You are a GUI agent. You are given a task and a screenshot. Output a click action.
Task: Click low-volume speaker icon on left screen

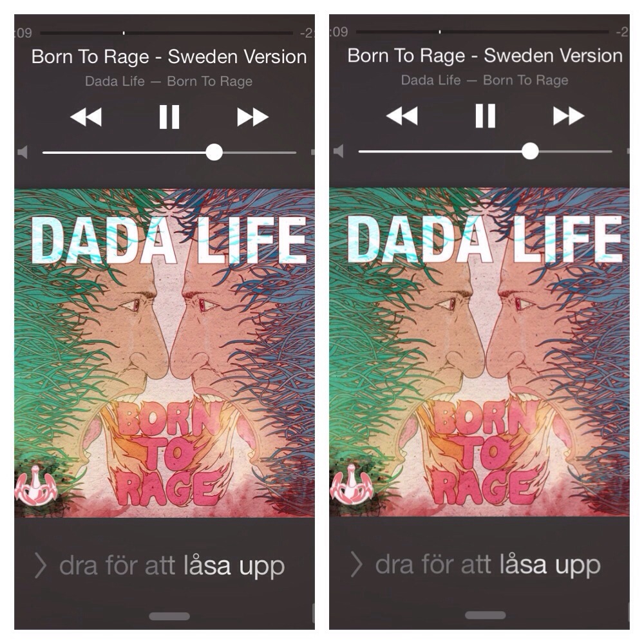[23, 152]
